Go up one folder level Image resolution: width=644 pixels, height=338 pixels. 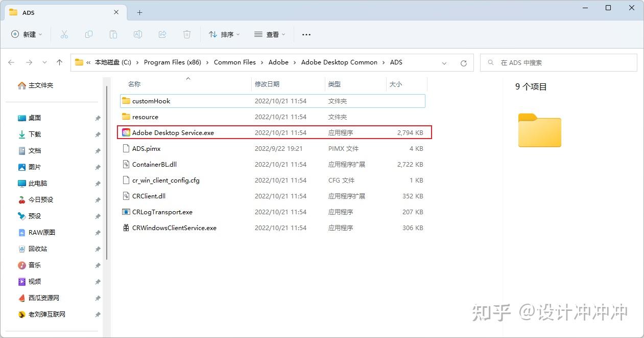(x=59, y=62)
